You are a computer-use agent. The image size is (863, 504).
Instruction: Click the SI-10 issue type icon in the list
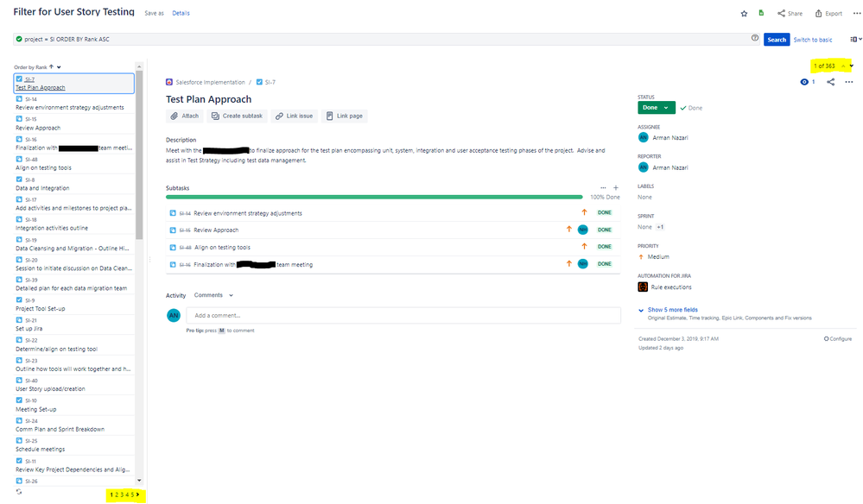point(19,400)
